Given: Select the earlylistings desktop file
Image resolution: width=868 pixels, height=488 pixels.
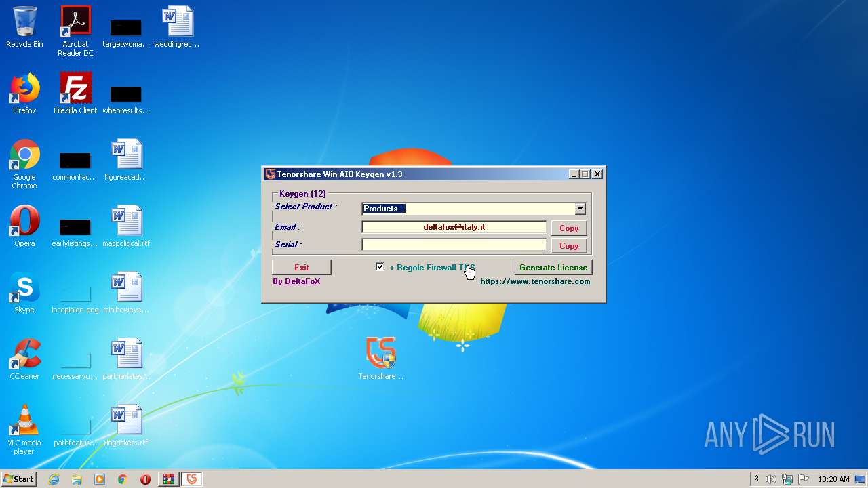Looking at the screenshot, I should coord(75,232).
